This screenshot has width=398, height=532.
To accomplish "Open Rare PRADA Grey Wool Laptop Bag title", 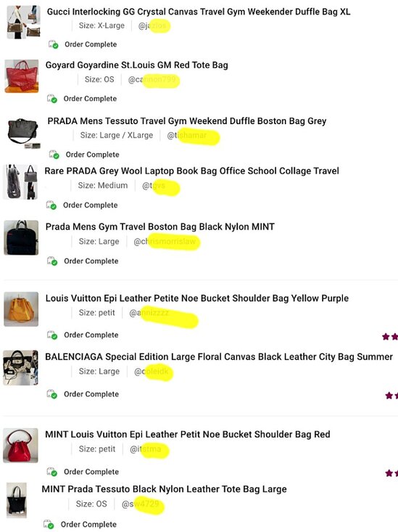I will coord(191,171).
